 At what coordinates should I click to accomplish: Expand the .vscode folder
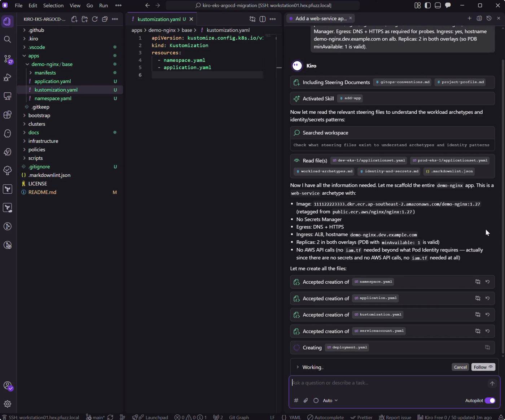[70, 47]
